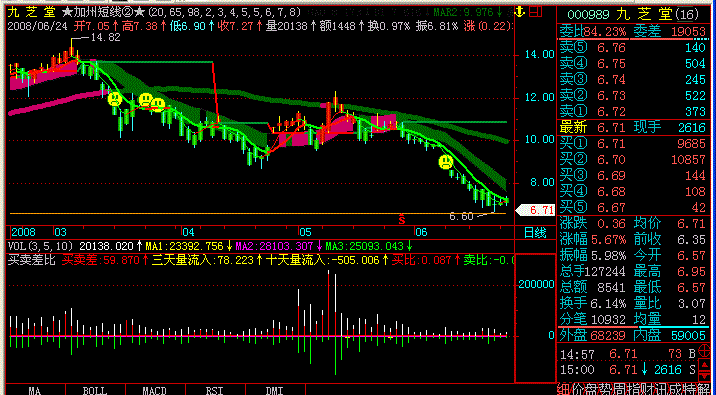
Task: Click the 06 month marker on the time axis
Action: click(421, 232)
